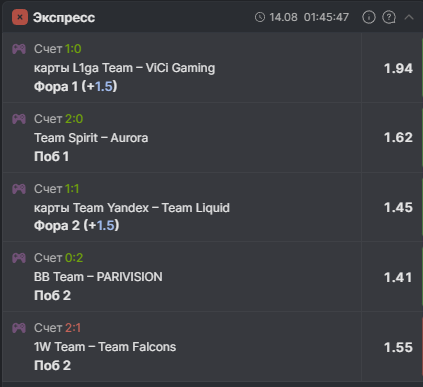Viewport: 423px width, 387px height.
Task: Open Team Spirit – Aurora match
Action: [91, 138]
